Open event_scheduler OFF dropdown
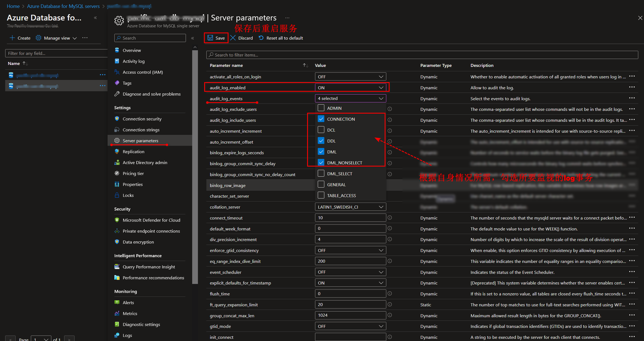The height and width of the screenshot is (341, 644). pos(351,272)
